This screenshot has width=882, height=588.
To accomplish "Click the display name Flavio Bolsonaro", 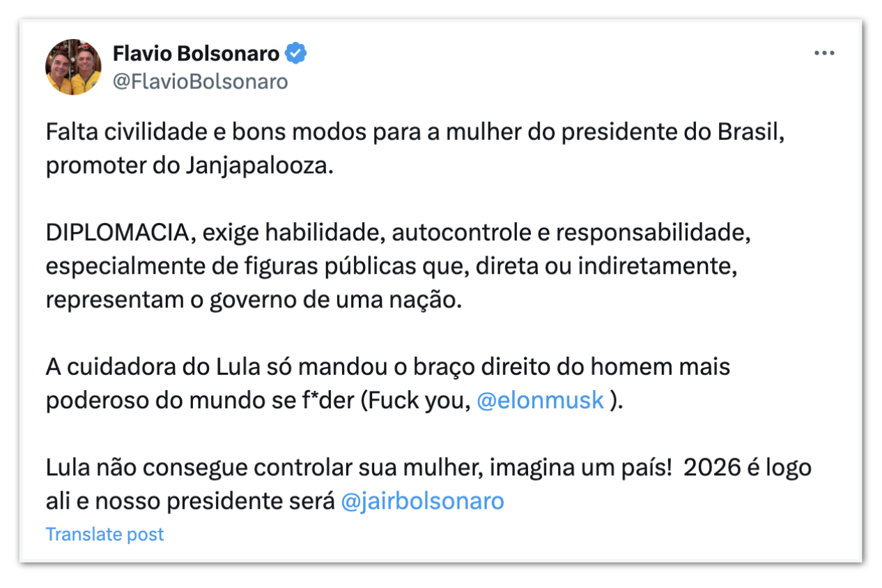I will (x=196, y=53).
